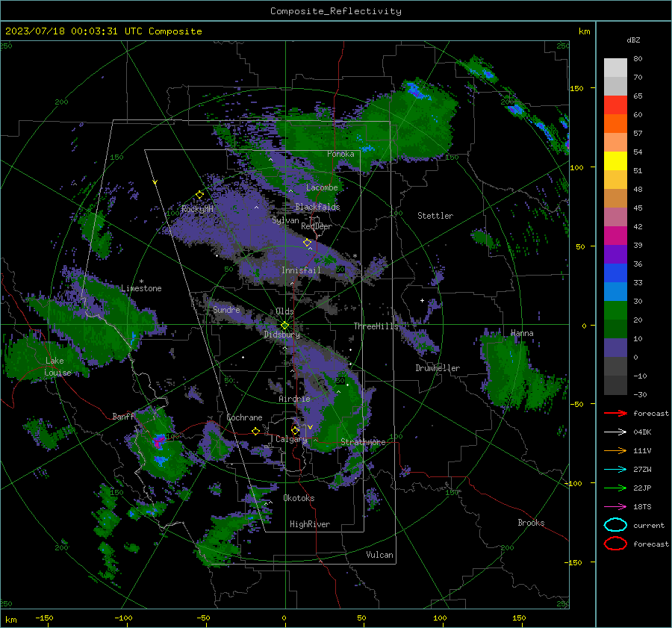
Task: Click the RedDeer city label
Action: (317, 226)
